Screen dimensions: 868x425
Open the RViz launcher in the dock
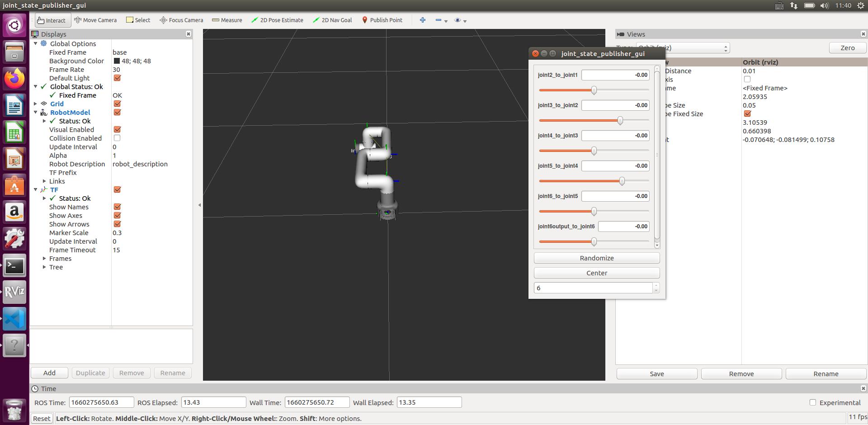click(14, 292)
